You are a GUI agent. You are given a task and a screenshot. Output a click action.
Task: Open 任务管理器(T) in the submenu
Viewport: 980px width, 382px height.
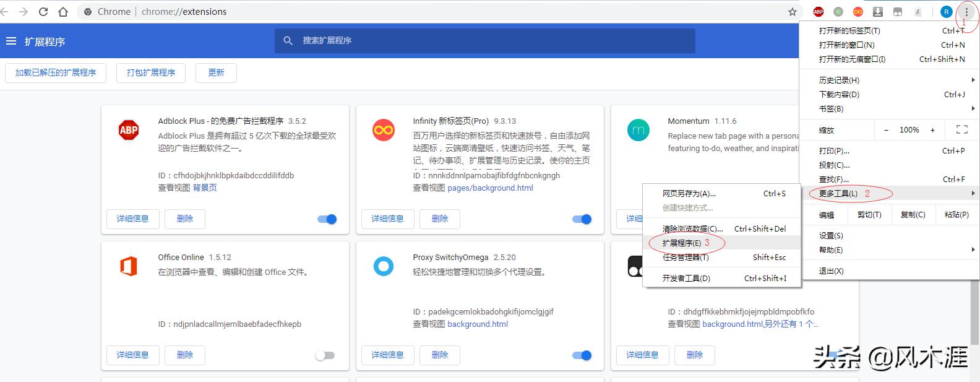point(723,257)
